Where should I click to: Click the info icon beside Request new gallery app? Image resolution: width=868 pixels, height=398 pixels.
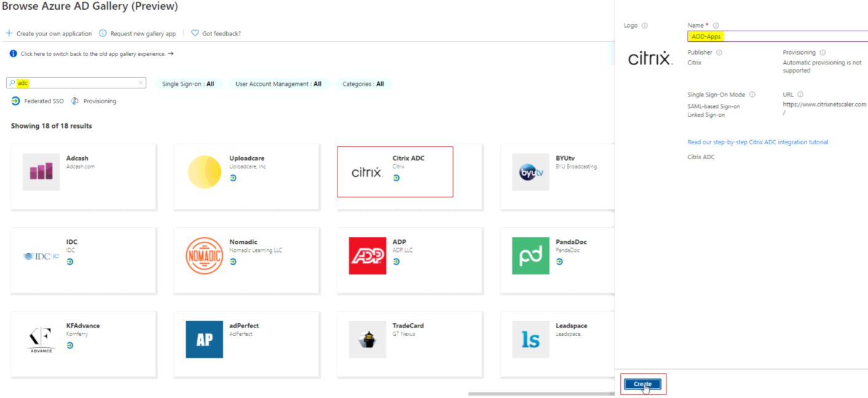click(103, 33)
